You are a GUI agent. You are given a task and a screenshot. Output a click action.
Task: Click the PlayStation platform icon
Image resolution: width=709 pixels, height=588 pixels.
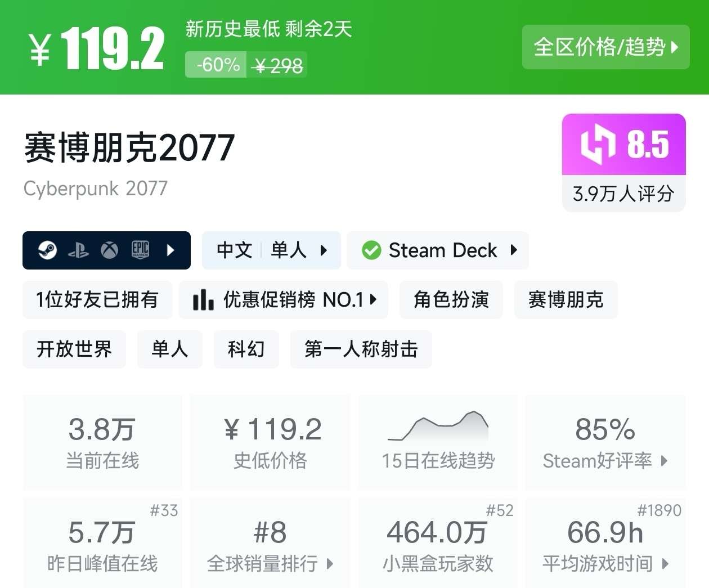pos(78,250)
